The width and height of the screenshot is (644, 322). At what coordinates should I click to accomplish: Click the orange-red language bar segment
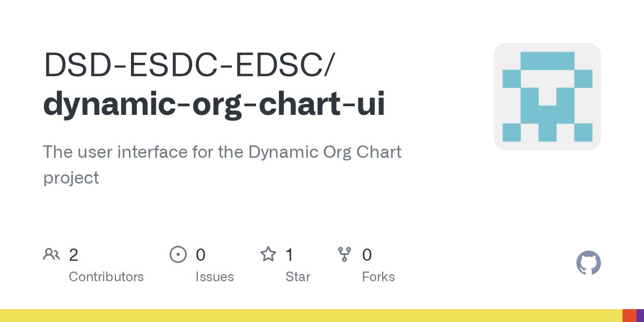pos(630,316)
